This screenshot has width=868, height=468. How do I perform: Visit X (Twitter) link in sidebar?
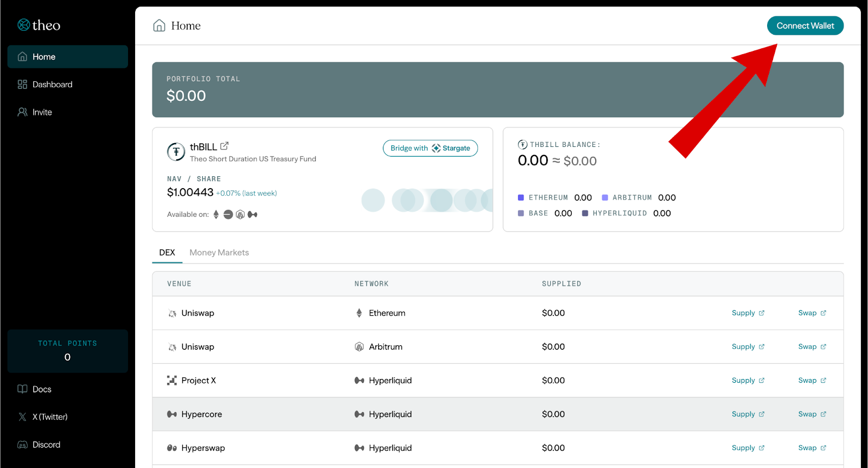tap(43, 417)
